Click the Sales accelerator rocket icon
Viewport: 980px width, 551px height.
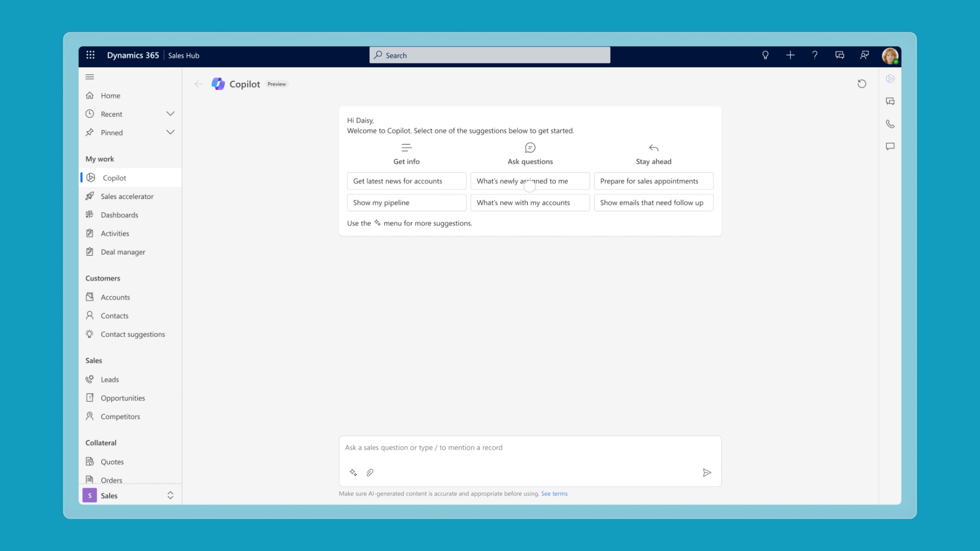point(90,196)
